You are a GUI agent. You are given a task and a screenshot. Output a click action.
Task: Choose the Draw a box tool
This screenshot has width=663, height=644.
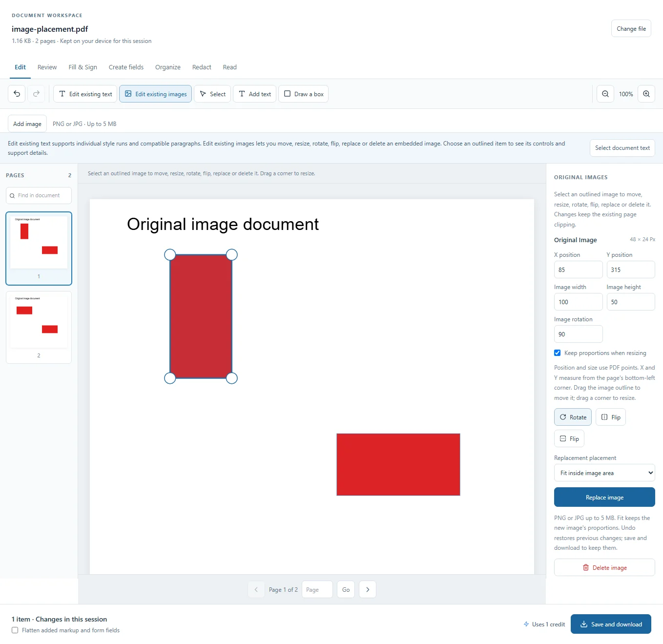click(x=303, y=94)
